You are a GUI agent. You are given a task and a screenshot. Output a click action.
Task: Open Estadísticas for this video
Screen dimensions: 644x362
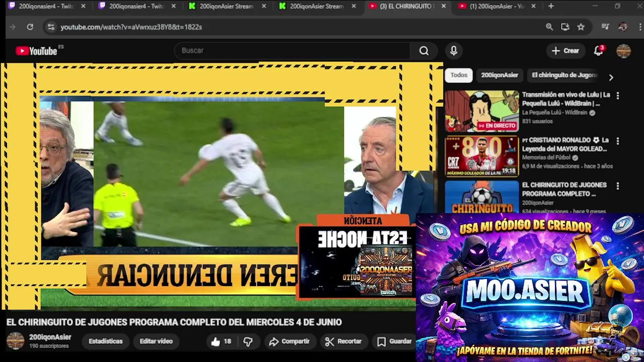(106, 341)
